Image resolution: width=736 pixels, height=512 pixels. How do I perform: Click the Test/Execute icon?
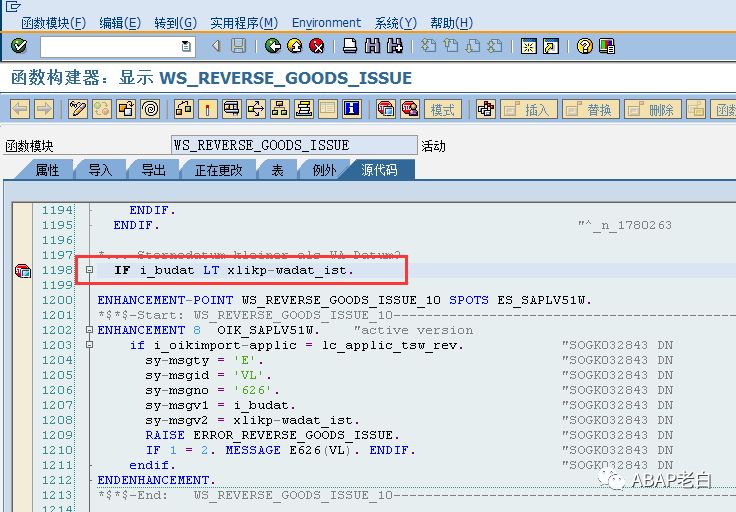point(232,109)
